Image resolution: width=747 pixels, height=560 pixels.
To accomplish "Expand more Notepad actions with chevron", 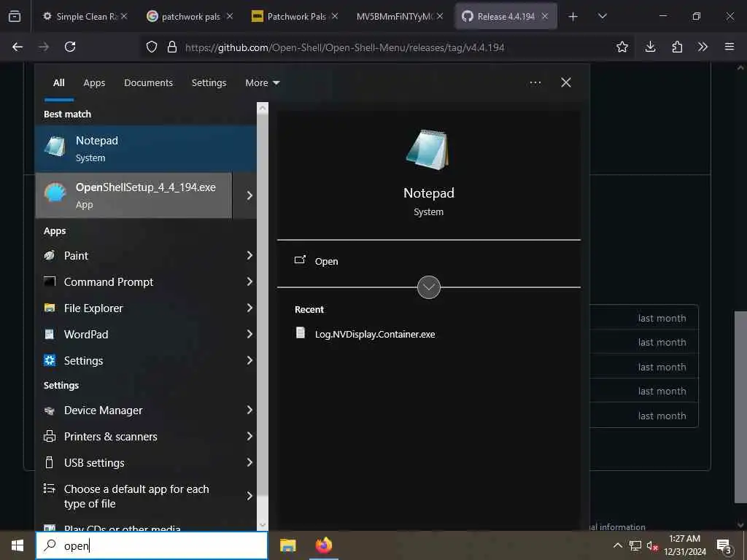I will 429,287.
